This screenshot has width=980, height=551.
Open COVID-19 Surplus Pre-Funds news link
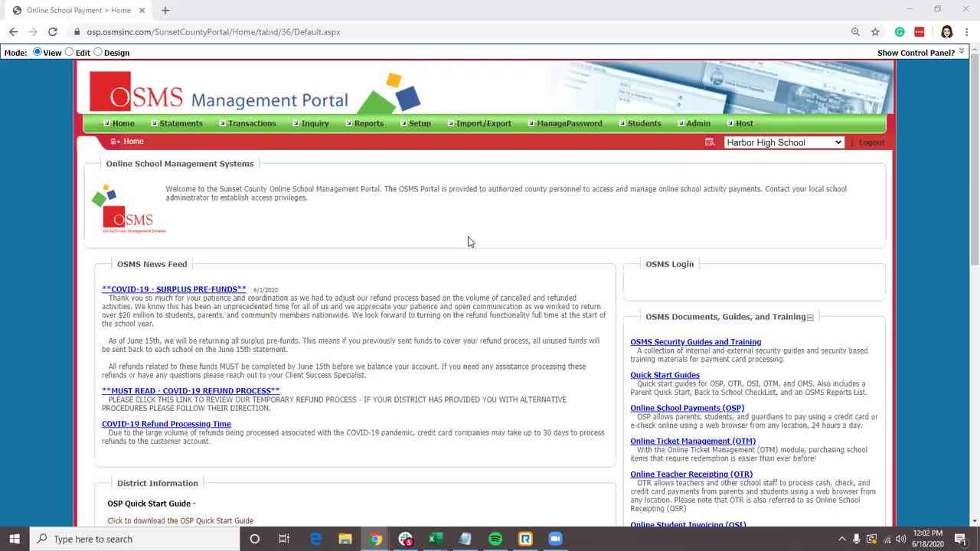click(x=174, y=289)
